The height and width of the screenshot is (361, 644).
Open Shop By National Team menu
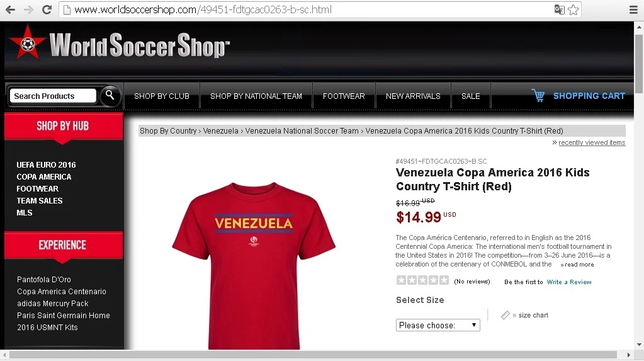point(256,96)
